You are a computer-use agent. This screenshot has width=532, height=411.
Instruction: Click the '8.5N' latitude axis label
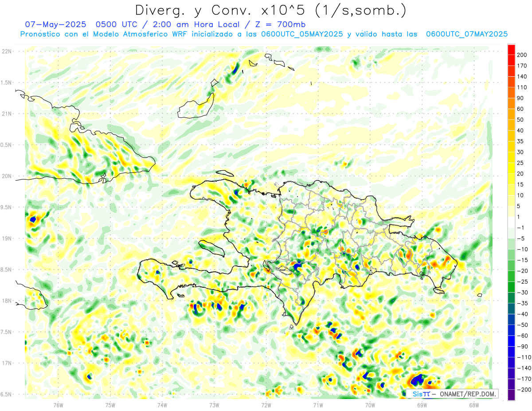pyautogui.click(x=6, y=270)
